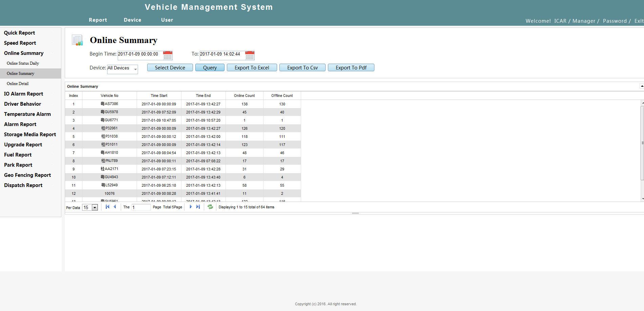Open the To date calendar picker
Screen dimensions: 644x311
250,55
